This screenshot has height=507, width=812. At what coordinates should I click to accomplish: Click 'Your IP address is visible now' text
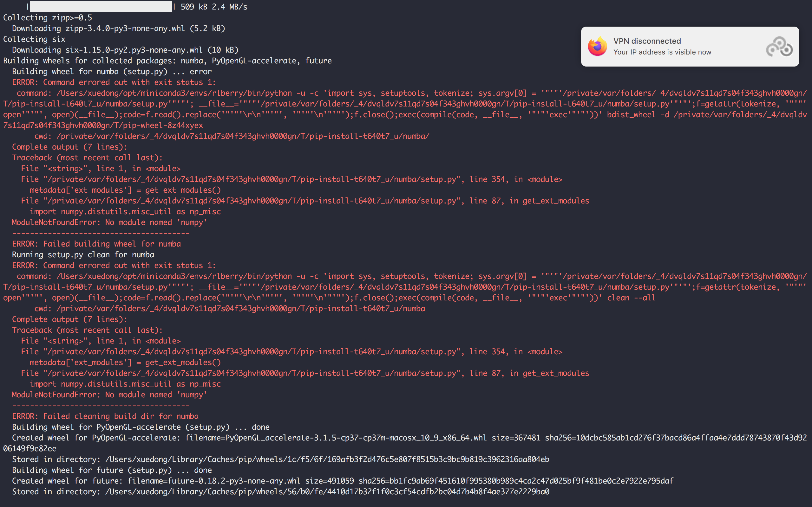(x=662, y=52)
